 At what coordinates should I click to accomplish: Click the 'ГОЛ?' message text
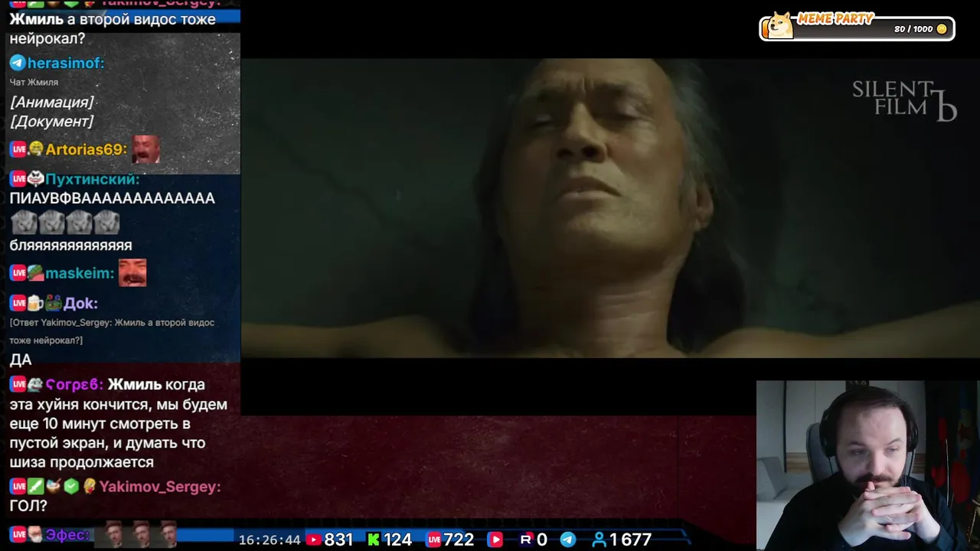coord(28,505)
